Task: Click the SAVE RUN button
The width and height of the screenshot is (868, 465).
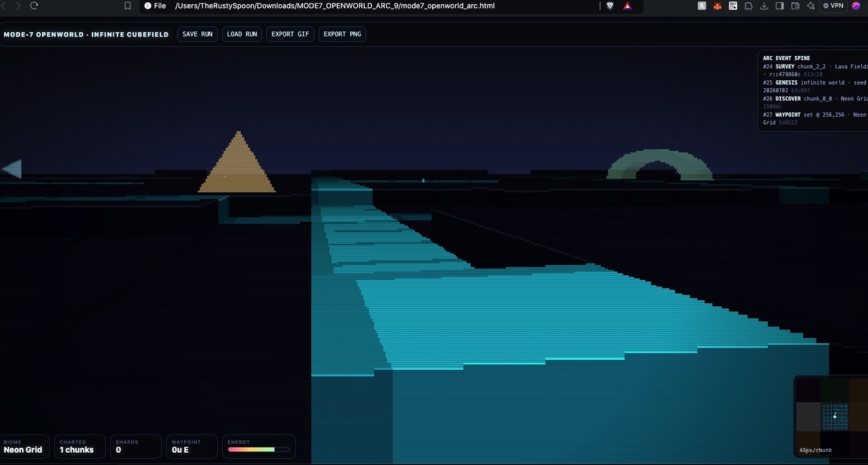Action: 197,34
